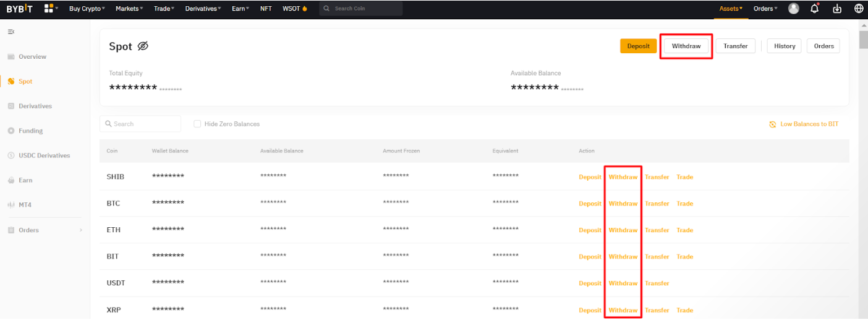Screen dimensions: 868x325
Task: Click the download app icon
Action: [x=837, y=9]
